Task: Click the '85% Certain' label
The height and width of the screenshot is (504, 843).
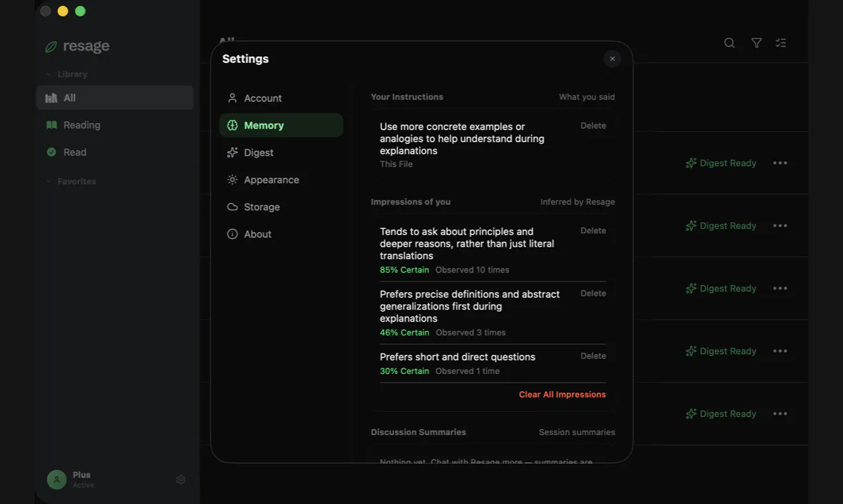Action: (404, 270)
